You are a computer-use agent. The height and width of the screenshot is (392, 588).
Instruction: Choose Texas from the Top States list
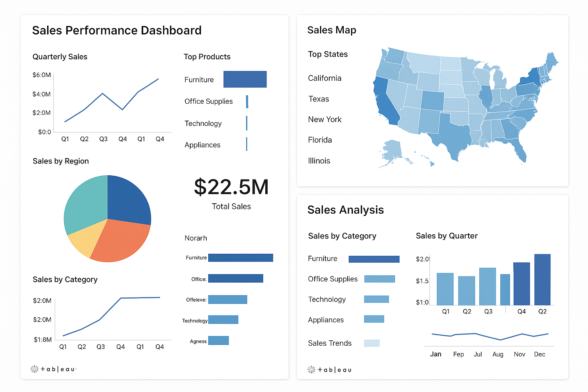coord(318,99)
